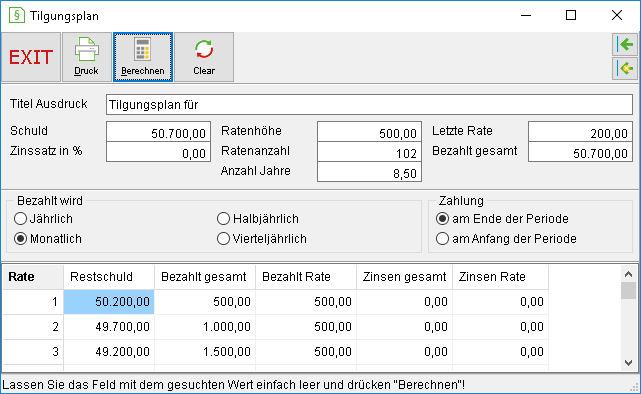Click row number 3 in Rate column
641x394 pixels.
pos(33,352)
